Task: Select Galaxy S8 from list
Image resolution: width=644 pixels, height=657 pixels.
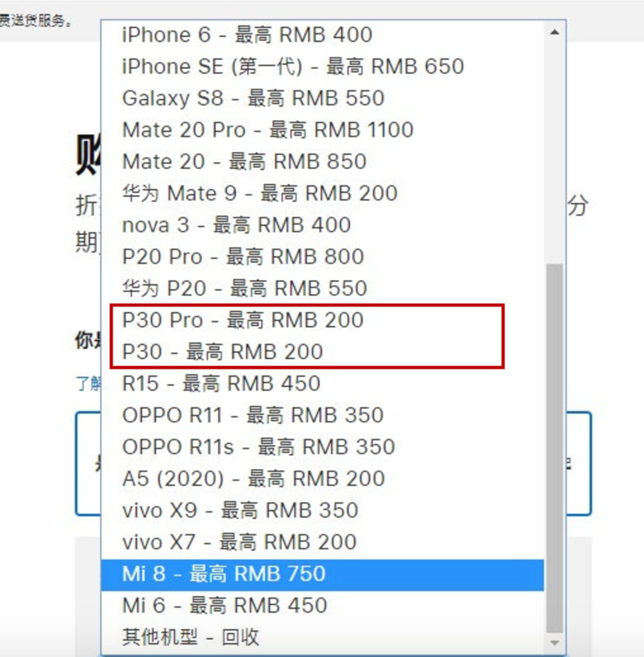Action: click(323, 98)
